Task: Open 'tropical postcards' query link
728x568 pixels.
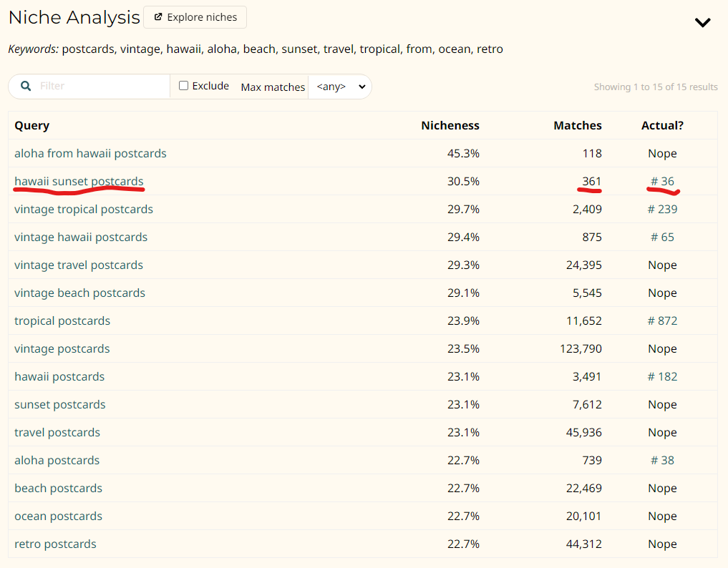Action: (62, 320)
